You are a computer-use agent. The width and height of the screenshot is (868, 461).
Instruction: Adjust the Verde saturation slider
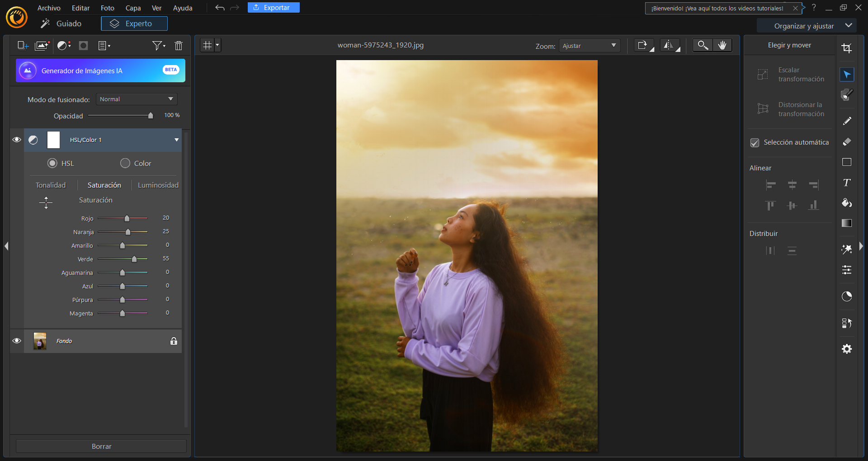pyautogui.click(x=134, y=259)
